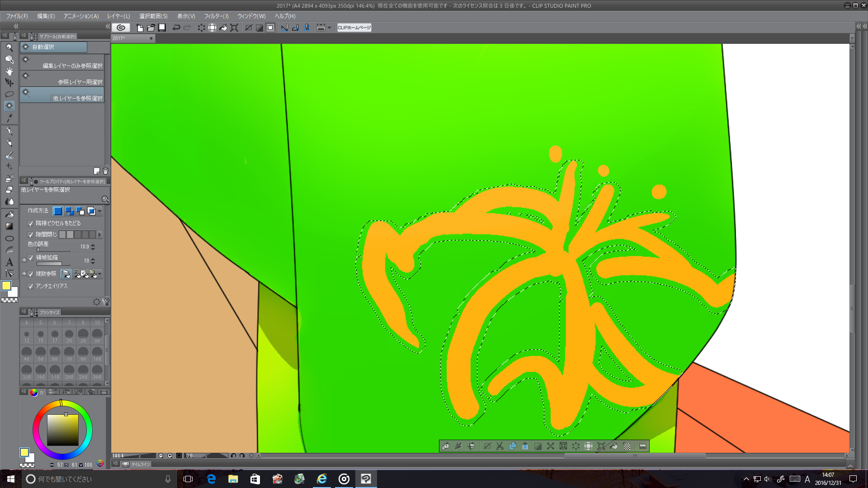Viewport: 868px width, 488px height.
Task: Select the Fill bucket tool
Action: [x=9, y=215]
